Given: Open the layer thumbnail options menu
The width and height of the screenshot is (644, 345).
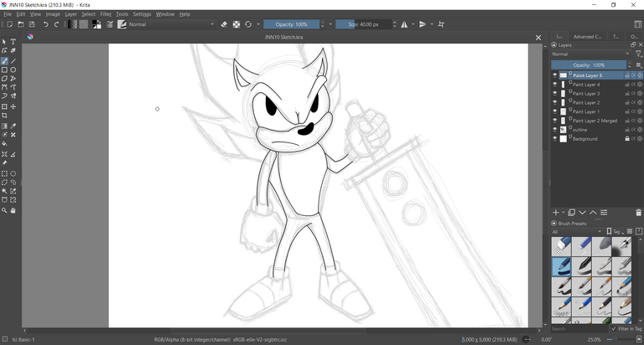Looking at the screenshot, I should [638, 65].
